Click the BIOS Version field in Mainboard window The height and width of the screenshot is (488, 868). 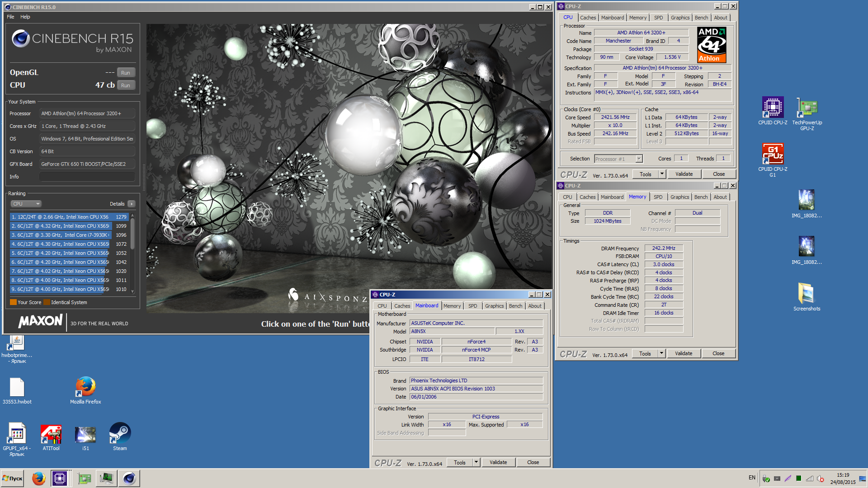click(476, 389)
